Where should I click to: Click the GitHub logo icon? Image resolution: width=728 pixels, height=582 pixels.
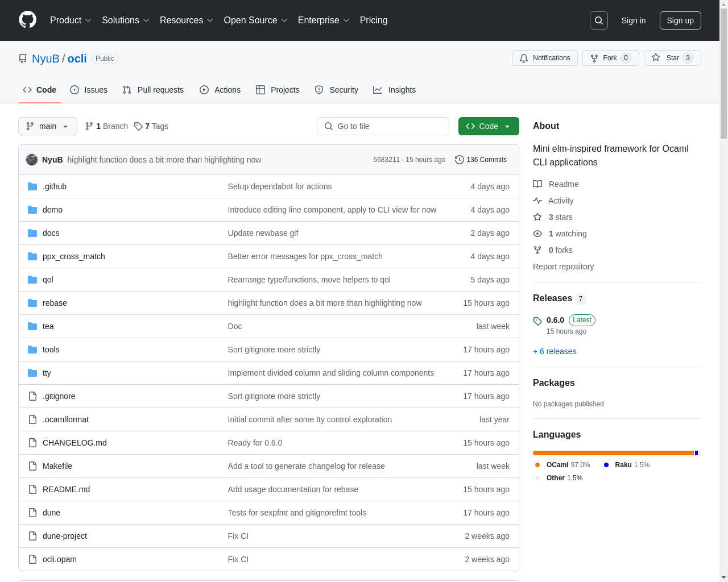[x=27, y=20]
